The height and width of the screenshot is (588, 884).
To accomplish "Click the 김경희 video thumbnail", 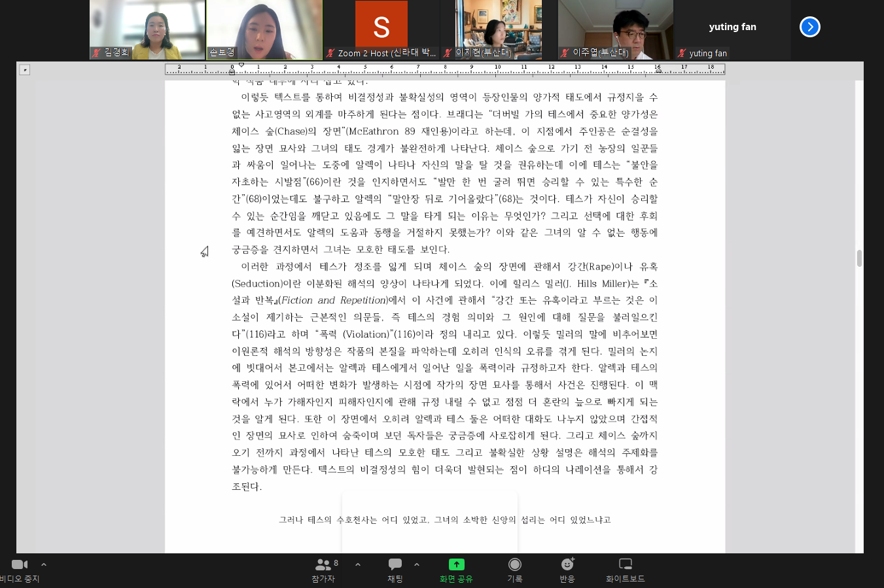I will pos(147,29).
